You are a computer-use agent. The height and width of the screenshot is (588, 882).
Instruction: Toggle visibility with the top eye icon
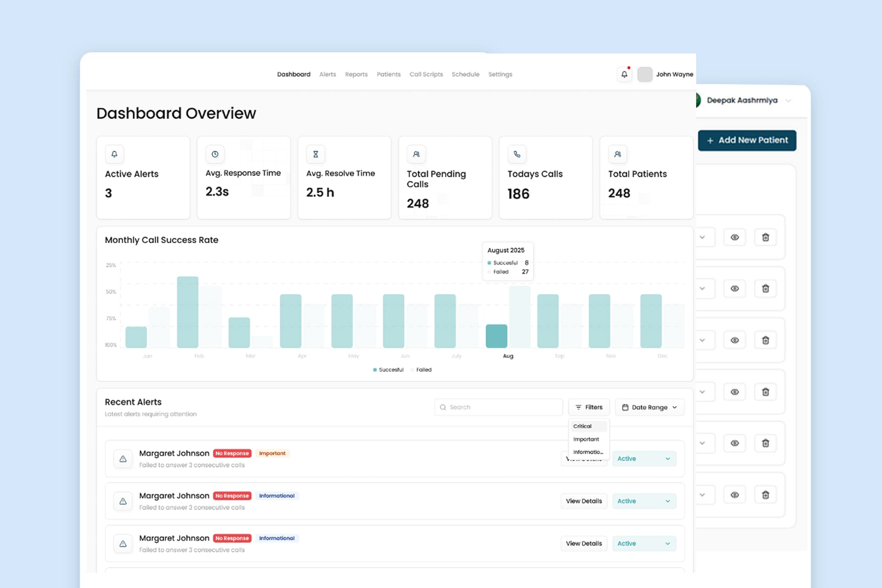735,237
